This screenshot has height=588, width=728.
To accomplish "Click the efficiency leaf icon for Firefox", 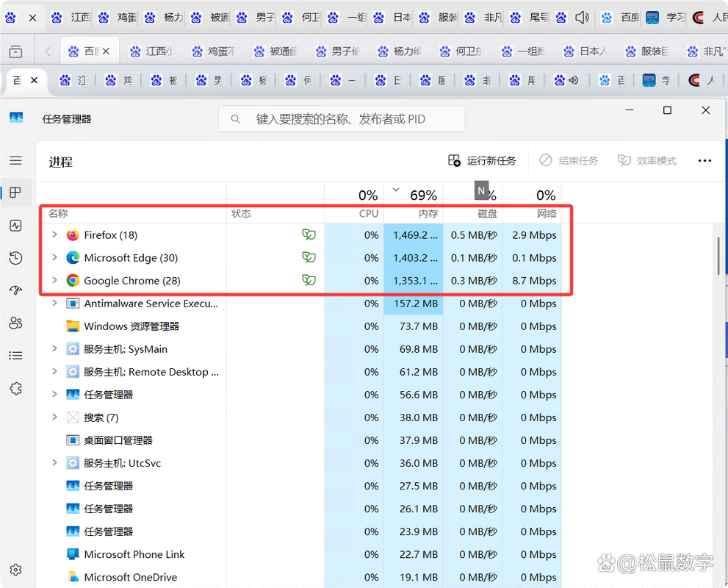I will coord(309,234).
